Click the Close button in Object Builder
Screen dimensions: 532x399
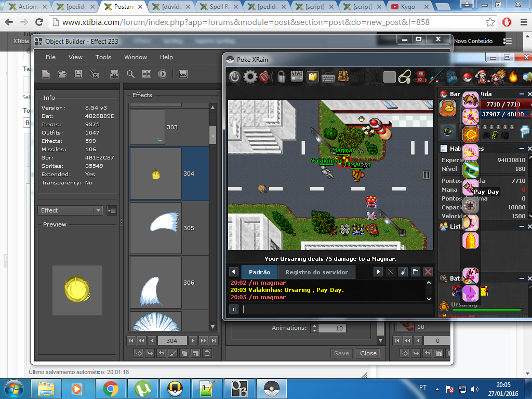point(368,353)
